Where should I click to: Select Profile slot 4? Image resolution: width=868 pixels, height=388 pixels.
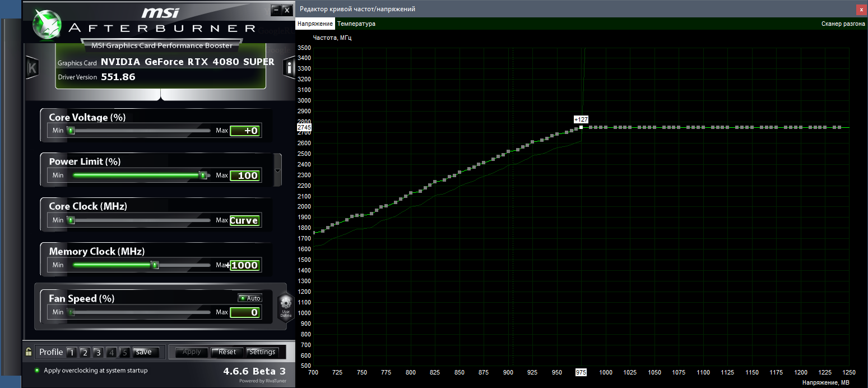tap(112, 353)
